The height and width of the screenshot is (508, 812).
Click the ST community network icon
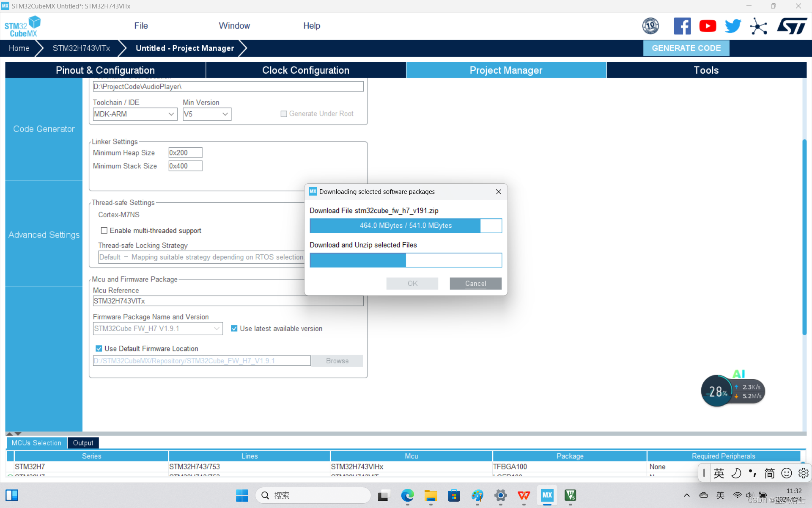pos(758,26)
